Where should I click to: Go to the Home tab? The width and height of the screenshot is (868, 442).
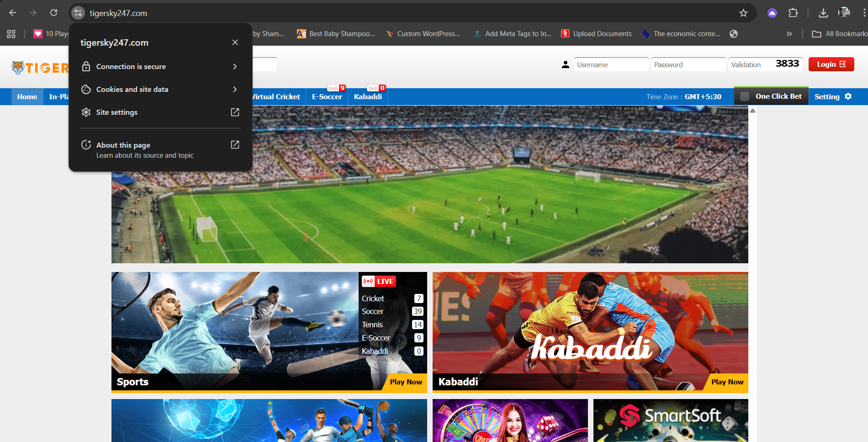[27, 97]
